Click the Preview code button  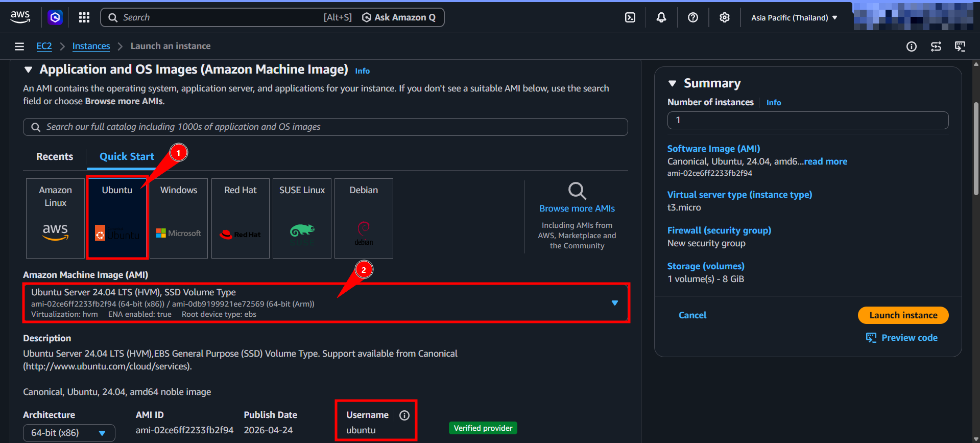pyautogui.click(x=902, y=338)
